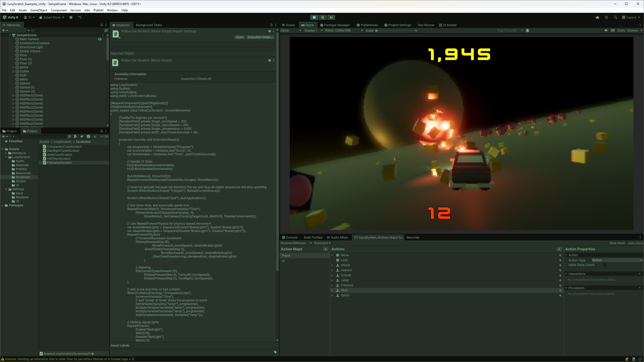Lock the Inspector with the padlock icon

[x=271, y=25]
